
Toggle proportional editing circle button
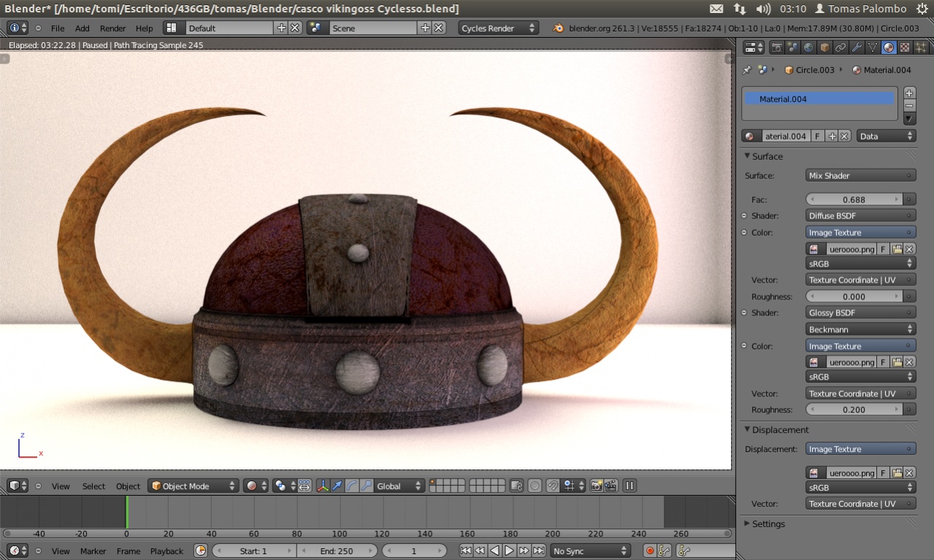[535, 486]
